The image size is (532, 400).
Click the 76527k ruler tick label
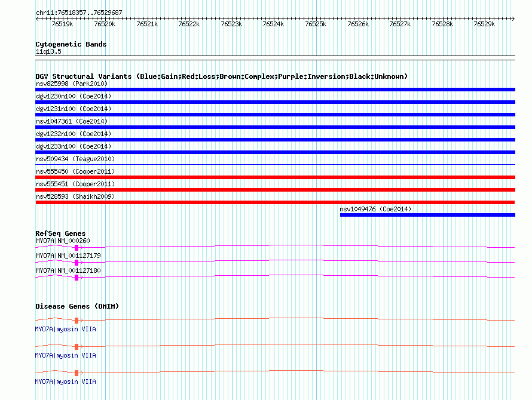[x=400, y=24]
